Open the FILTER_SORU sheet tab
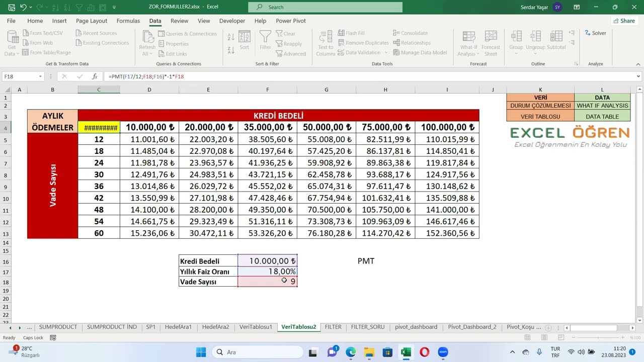The image size is (644, 362). click(x=368, y=327)
